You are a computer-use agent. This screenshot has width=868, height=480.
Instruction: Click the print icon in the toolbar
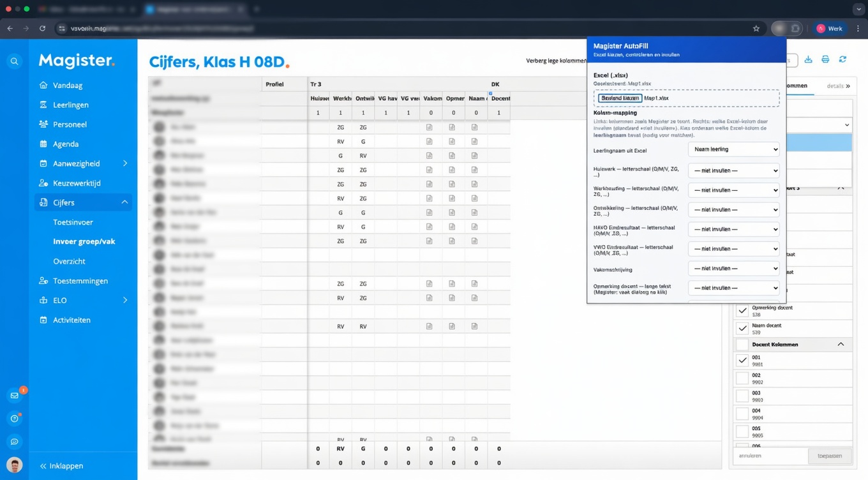click(x=825, y=59)
